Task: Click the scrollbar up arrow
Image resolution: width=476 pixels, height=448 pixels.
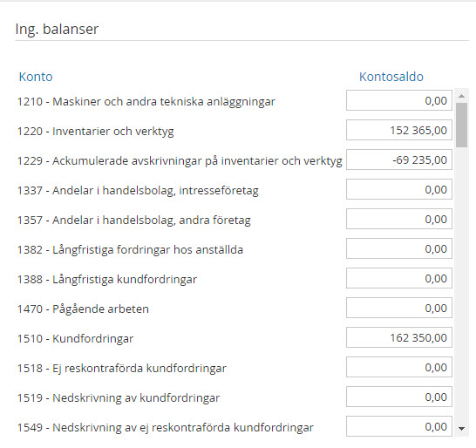Action: 461,96
